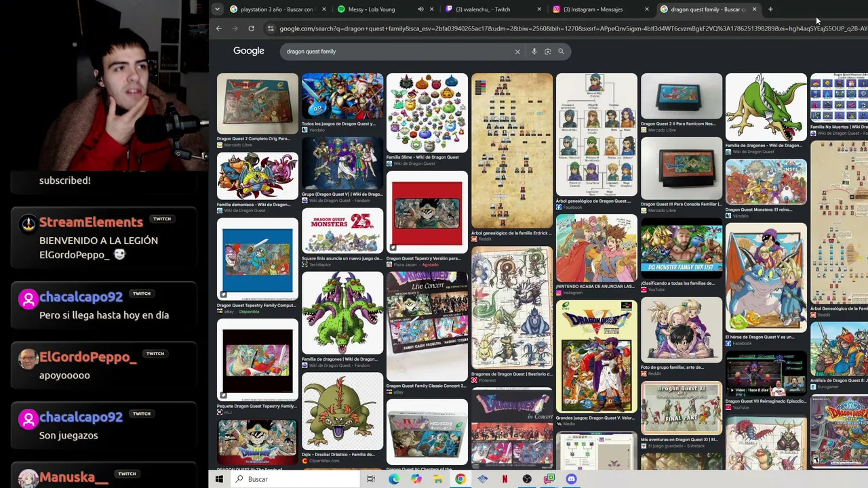Screen dimensions: 868x488
Task: Focus the browser address bar URL
Action: pos(573,28)
